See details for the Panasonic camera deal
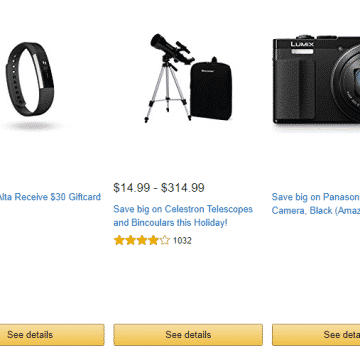This screenshot has width=360, height=360. [316, 335]
